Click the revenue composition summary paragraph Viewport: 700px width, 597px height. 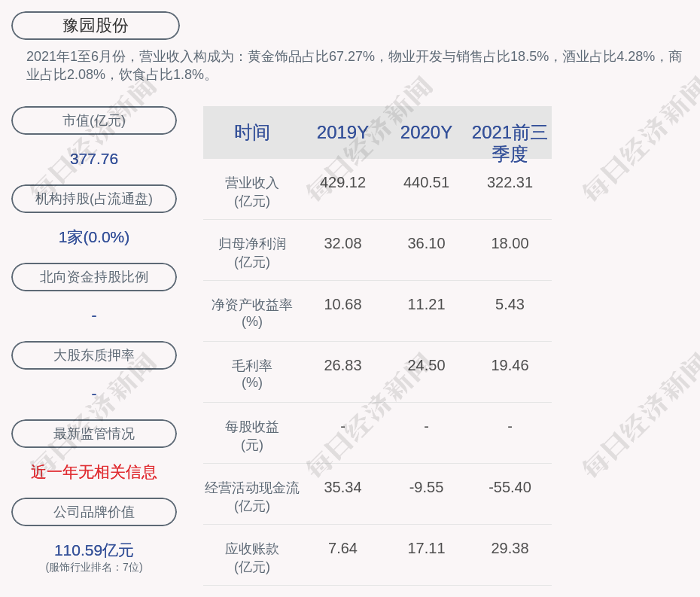point(354,65)
